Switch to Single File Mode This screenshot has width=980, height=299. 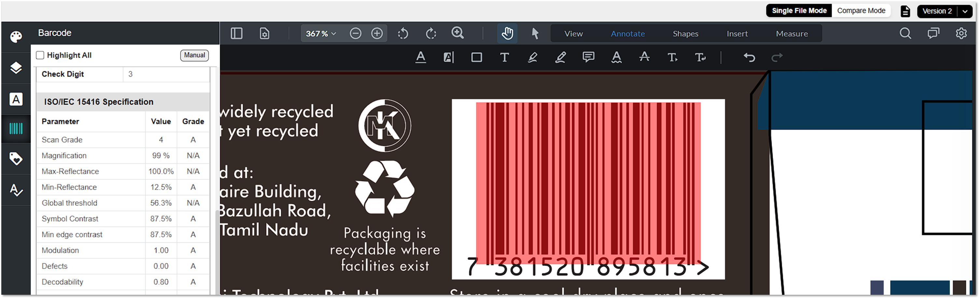tap(799, 11)
